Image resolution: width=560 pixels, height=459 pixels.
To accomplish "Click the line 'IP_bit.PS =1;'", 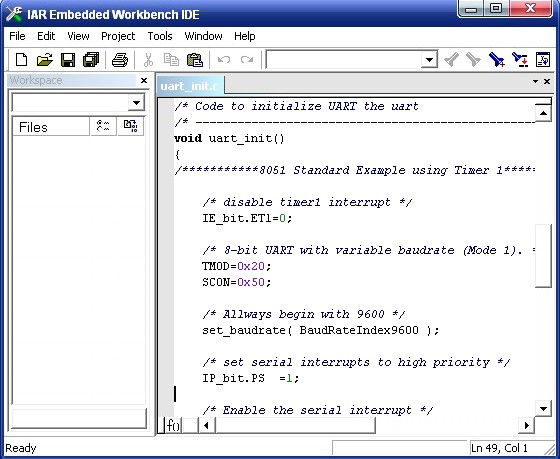I will click(x=250, y=378).
